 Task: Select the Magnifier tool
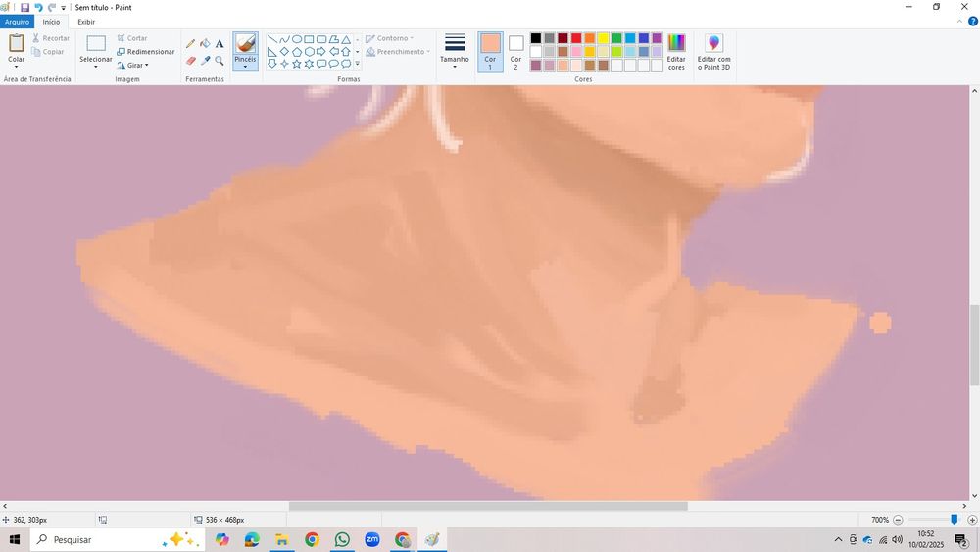(220, 61)
